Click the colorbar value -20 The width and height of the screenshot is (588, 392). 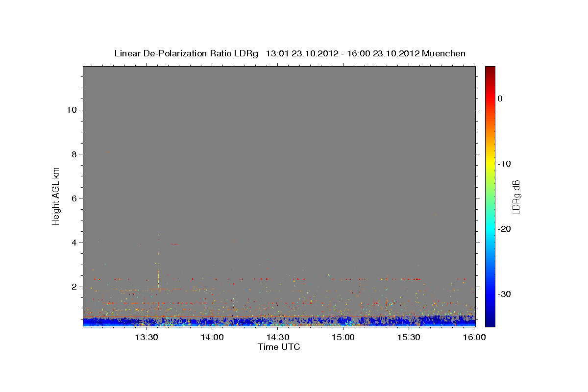505,229
